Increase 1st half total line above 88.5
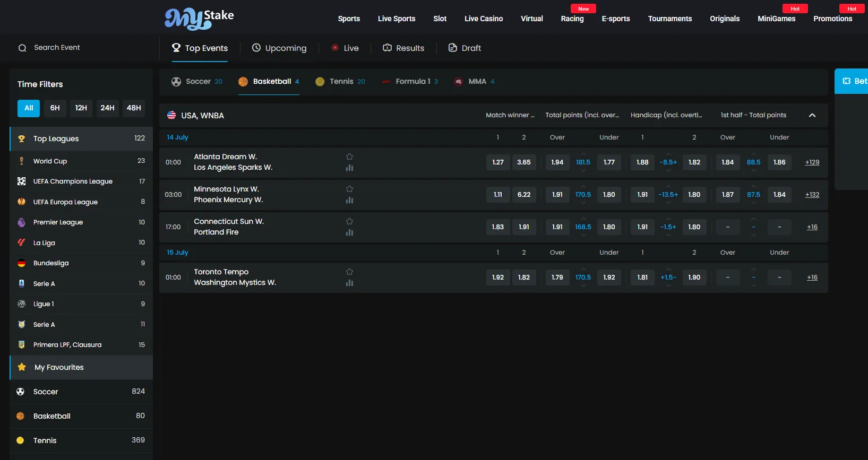868x460 pixels. click(x=753, y=154)
